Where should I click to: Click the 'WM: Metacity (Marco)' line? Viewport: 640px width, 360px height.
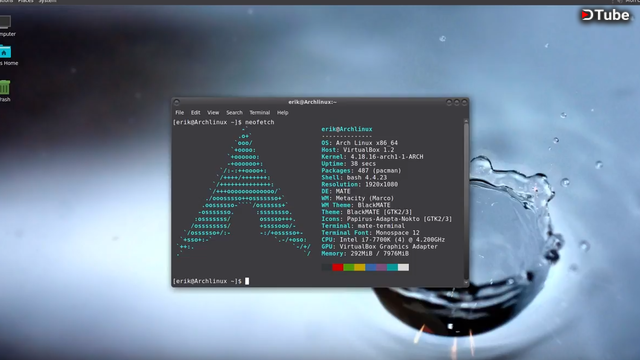pos(358,198)
